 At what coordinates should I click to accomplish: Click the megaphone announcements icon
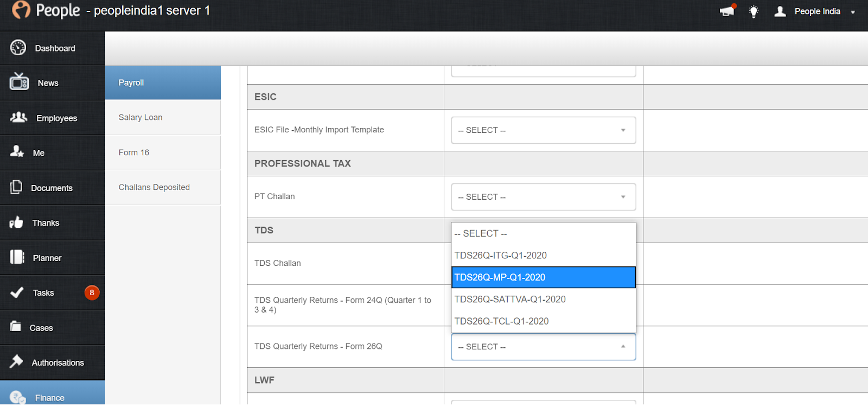click(x=727, y=11)
